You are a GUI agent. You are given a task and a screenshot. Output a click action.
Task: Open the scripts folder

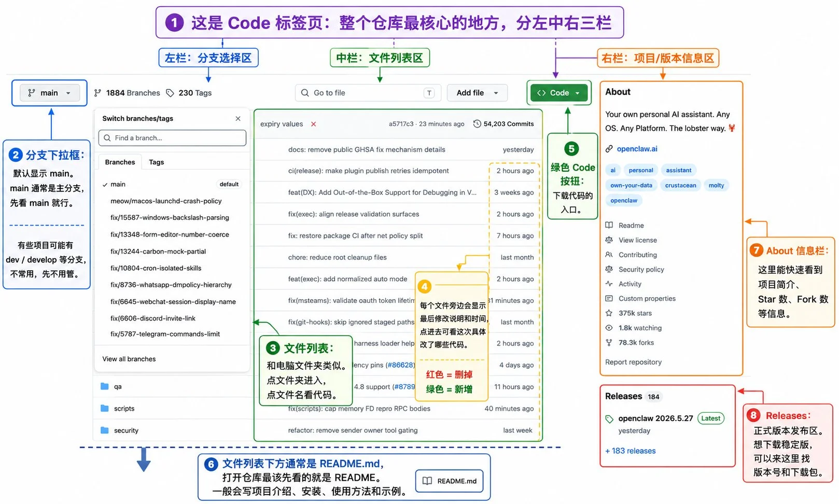tap(124, 409)
